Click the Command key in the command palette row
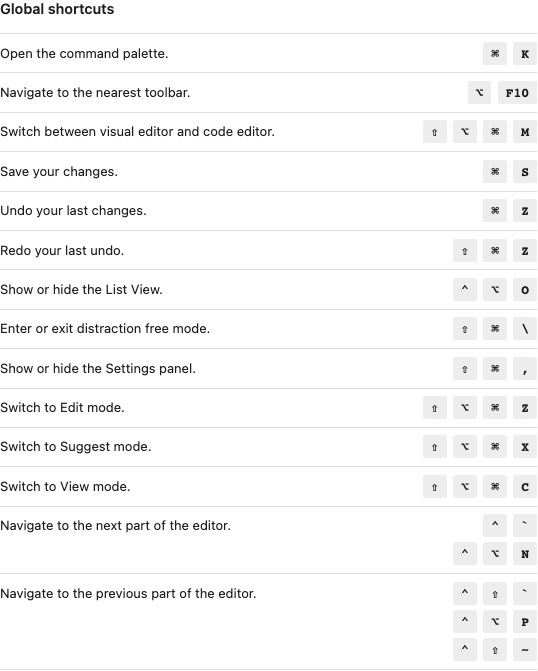 495,53
